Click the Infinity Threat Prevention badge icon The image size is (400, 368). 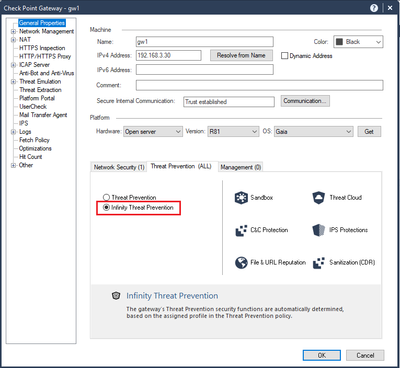[116, 296]
